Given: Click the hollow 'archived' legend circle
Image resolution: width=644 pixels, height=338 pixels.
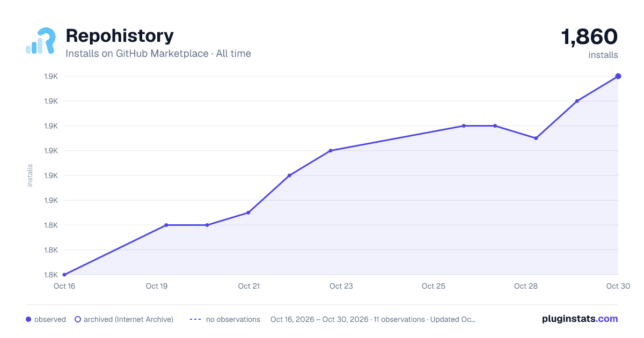Looking at the screenshot, I should tap(78, 319).
